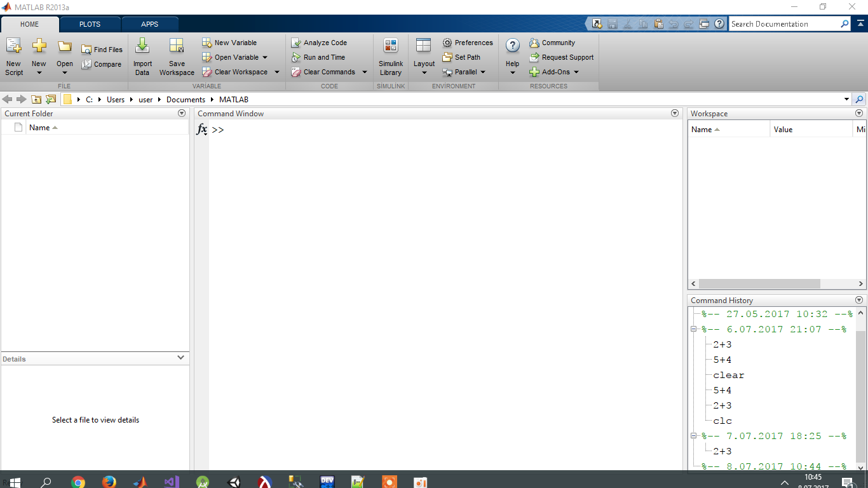Click Analyze Code in the ribbon
868x488 pixels.
(x=319, y=43)
